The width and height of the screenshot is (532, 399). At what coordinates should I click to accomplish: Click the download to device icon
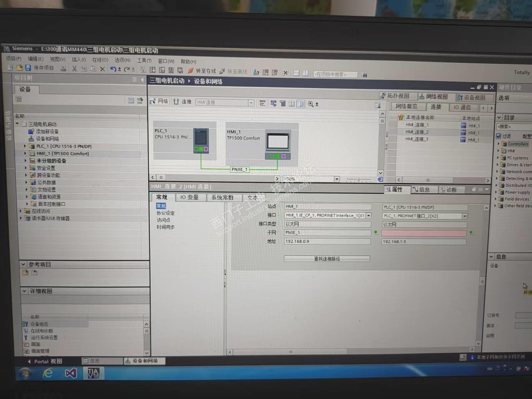click(x=152, y=70)
